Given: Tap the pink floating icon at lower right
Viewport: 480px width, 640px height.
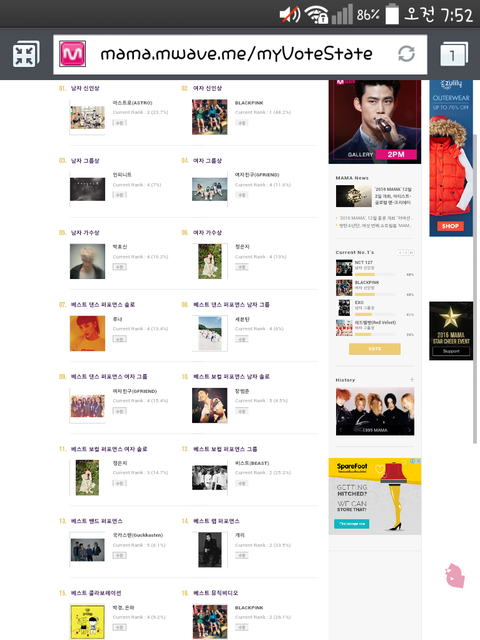Looking at the screenshot, I should tap(455, 576).
